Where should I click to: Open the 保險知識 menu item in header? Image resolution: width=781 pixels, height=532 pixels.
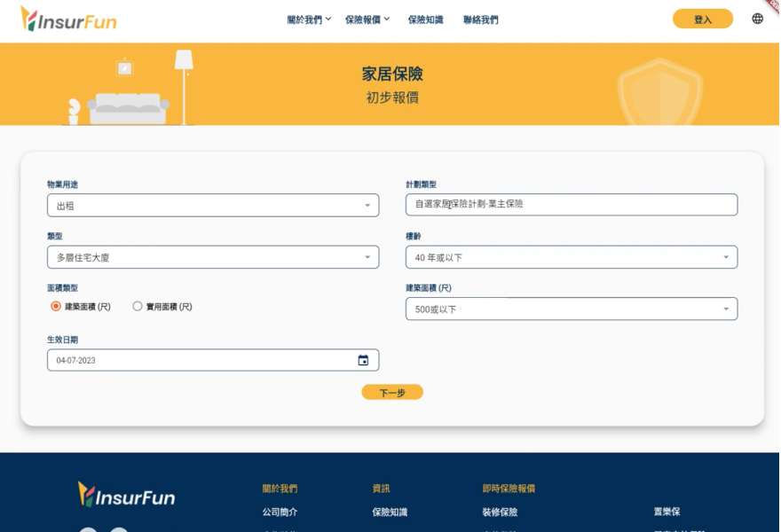425,20
